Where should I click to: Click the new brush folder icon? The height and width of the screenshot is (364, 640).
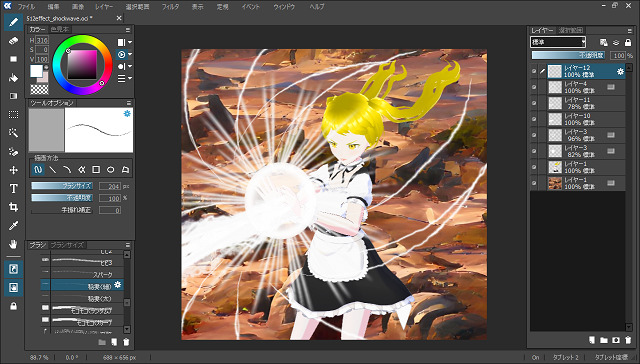[102, 342]
